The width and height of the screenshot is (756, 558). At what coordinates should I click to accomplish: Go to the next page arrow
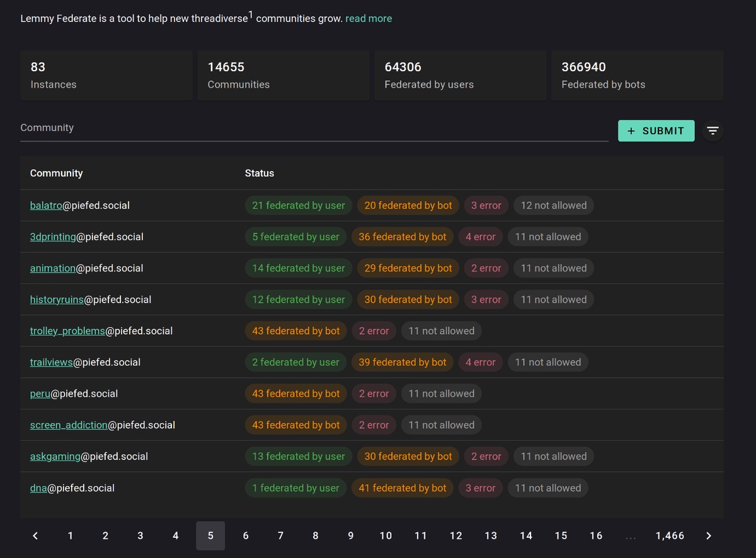709,535
